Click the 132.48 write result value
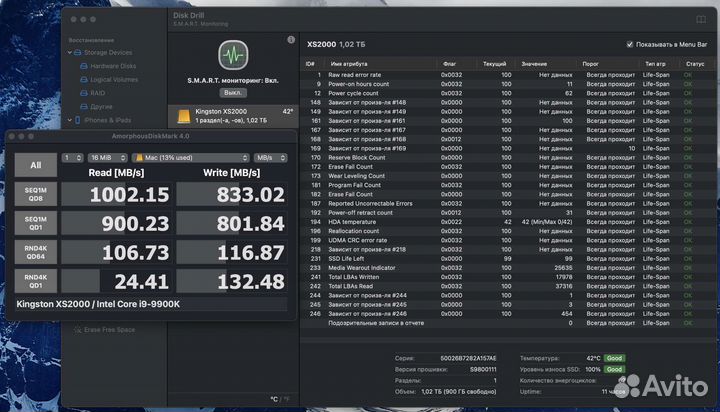 (251, 282)
